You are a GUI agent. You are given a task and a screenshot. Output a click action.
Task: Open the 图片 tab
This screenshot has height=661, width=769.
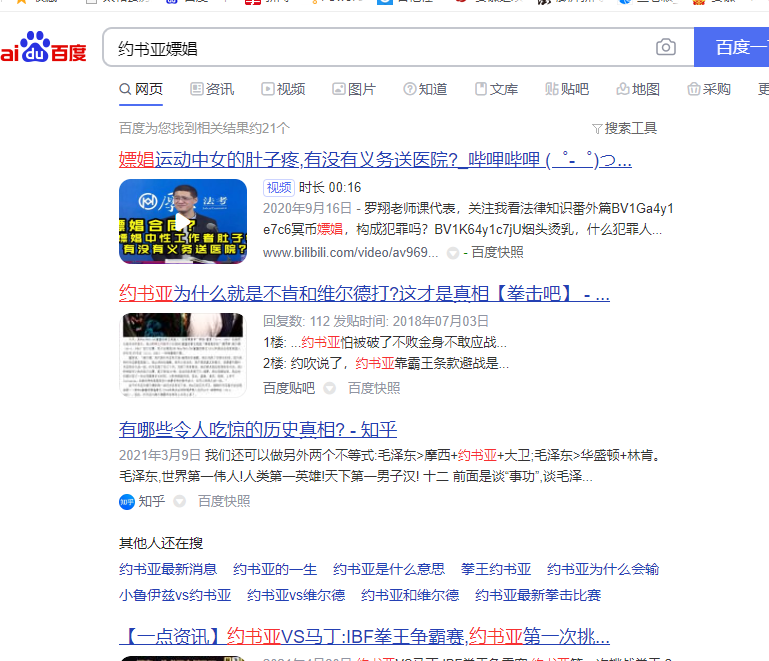click(x=354, y=89)
